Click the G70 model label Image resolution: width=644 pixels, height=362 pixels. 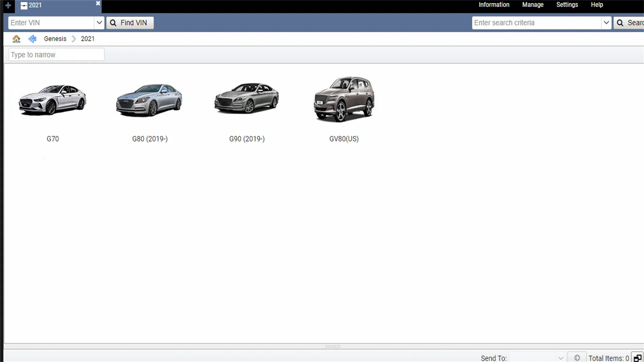pos(53,139)
